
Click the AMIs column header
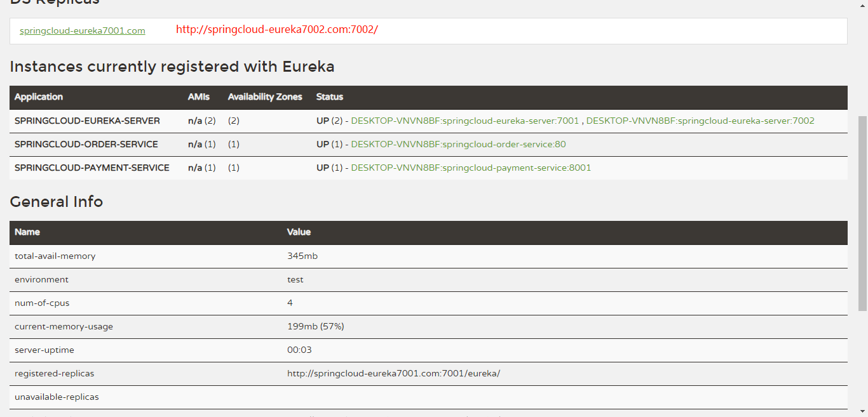[x=198, y=97]
